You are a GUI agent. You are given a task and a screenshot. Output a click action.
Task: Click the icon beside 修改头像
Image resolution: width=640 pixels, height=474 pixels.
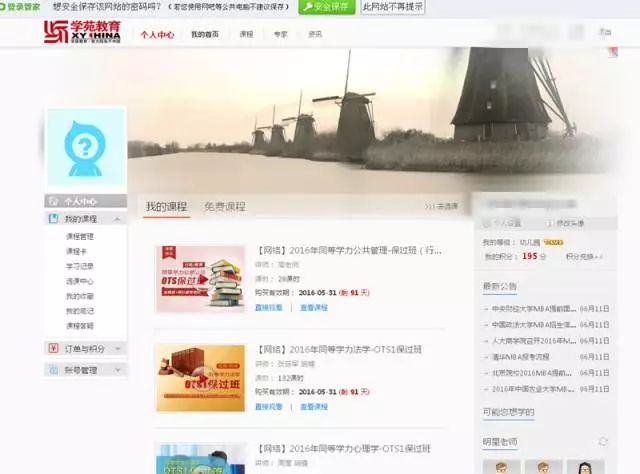(x=549, y=223)
